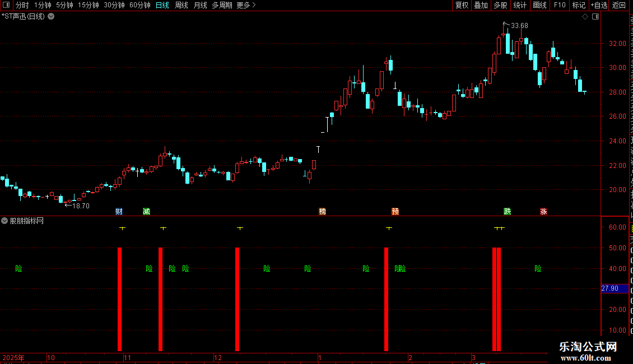Click the month 12 axis marker
The image size is (633, 364).
[218, 357]
